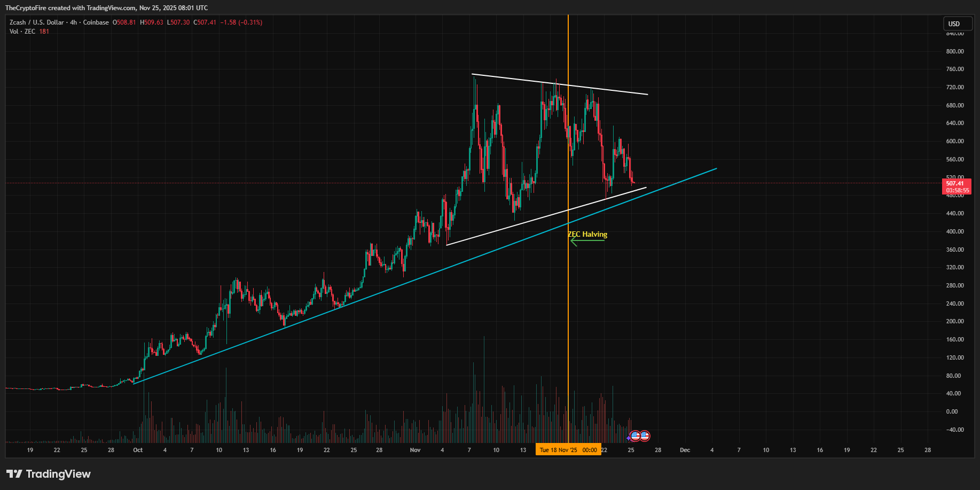Viewport: 980px width, 490px height.
Task: Toggle the USD currency button on price scale
Action: [x=958, y=24]
